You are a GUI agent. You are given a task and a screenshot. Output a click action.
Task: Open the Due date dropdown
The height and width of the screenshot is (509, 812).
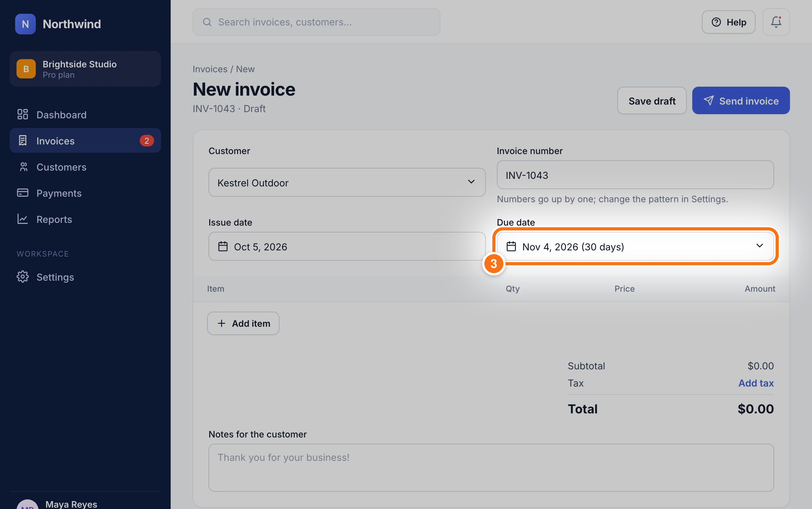click(x=635, y=247)
